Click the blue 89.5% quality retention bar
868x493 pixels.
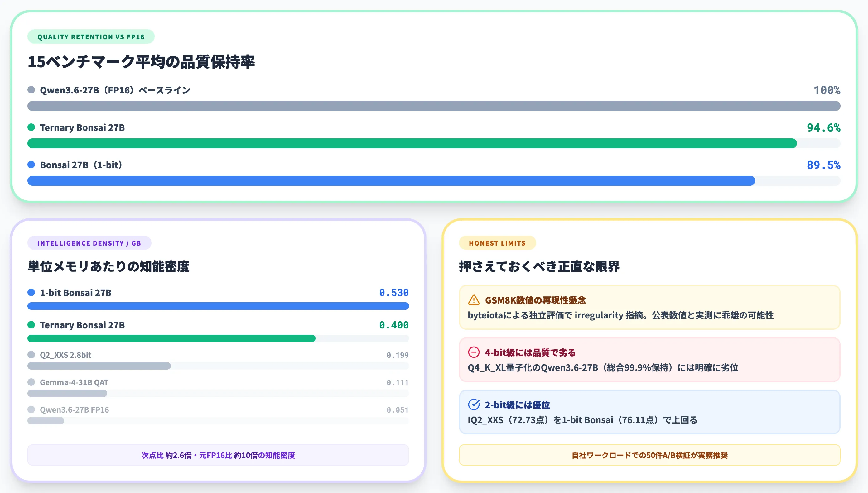pyautogui.click(x=391, y=181)
